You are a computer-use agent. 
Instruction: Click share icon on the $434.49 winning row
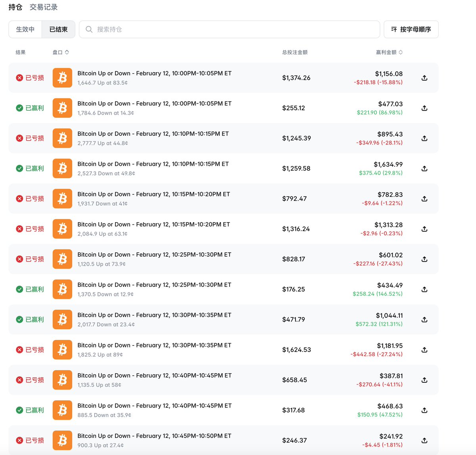[x=424, y=289]
